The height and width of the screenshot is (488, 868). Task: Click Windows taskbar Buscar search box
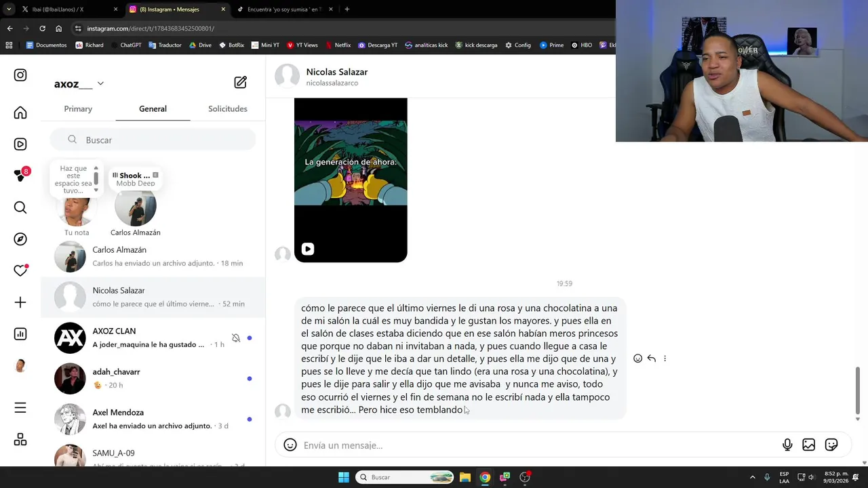click(x=405, y=477)
